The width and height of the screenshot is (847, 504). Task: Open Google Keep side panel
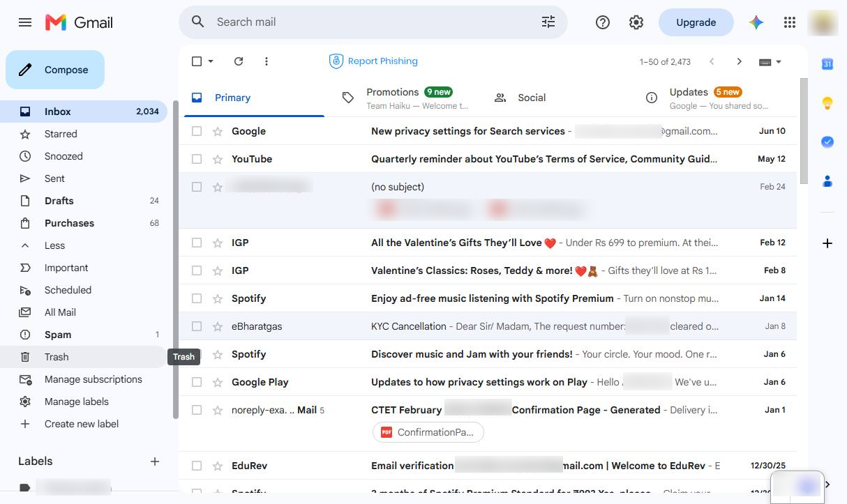(827, 103)
